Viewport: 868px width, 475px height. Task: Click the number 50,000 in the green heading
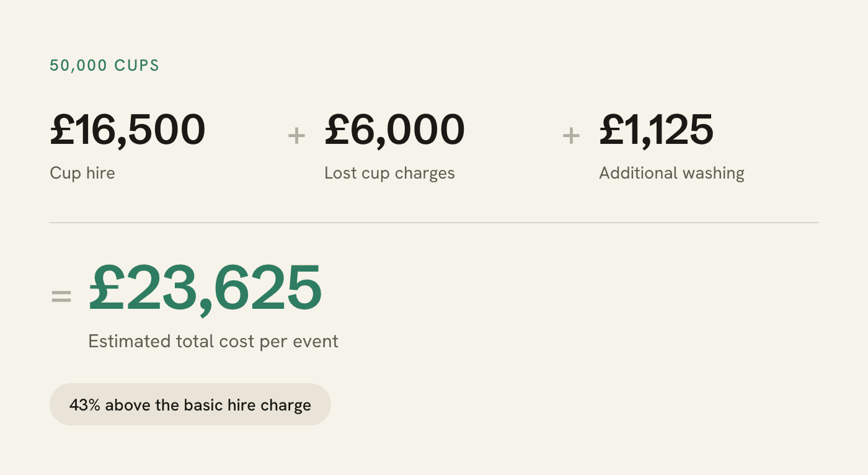tap(79, 65)
